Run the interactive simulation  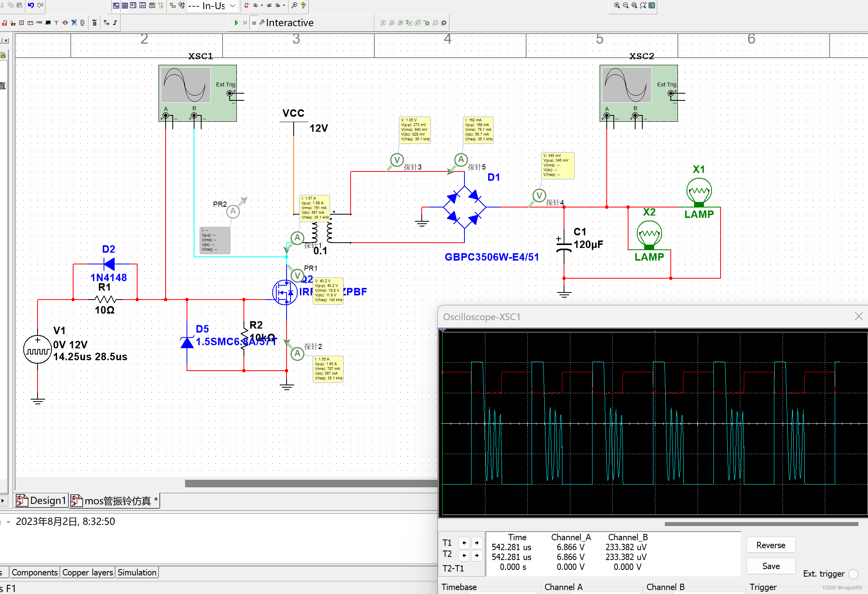[x=236, y=23]
